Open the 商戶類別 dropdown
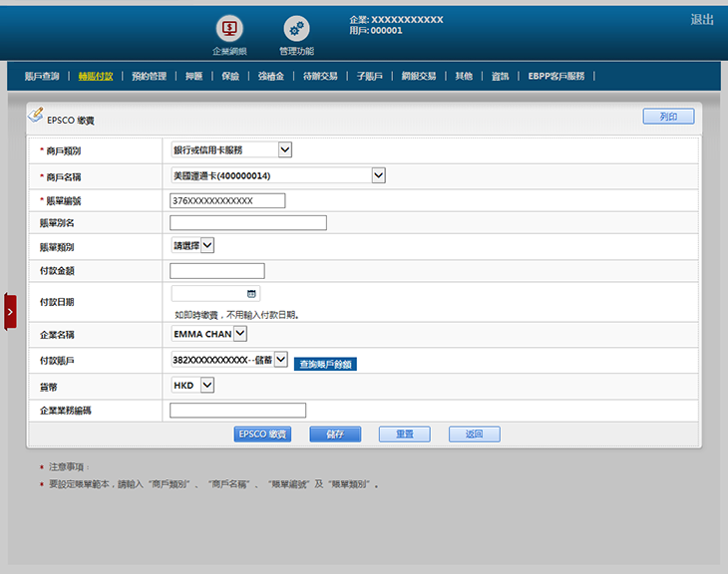This screenshot has height=574, width=728. pyautogui.click(x=284, y=150)
